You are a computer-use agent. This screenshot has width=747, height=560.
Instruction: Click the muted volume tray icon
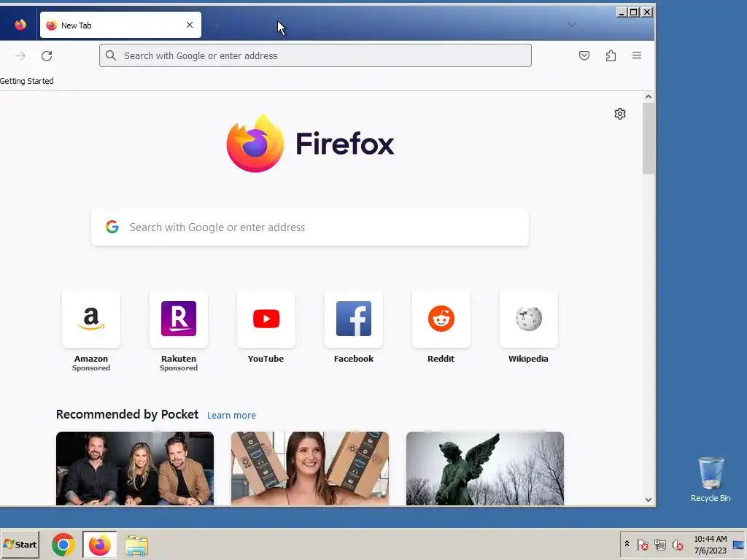pyautogui.click(x=677, y=544)
